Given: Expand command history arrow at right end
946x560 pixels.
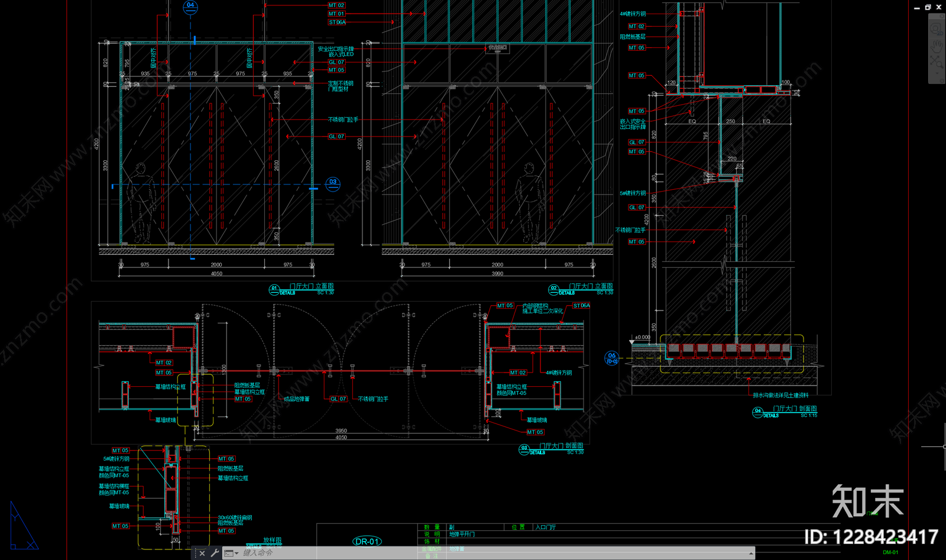Looking at the screenshot, I should coord(751,553).
